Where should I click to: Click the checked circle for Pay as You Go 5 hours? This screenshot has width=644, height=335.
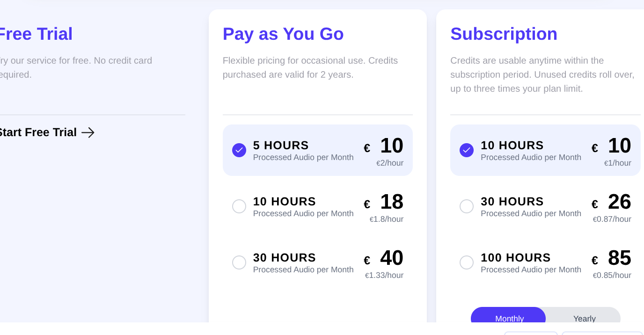click(x=239, y=150)
